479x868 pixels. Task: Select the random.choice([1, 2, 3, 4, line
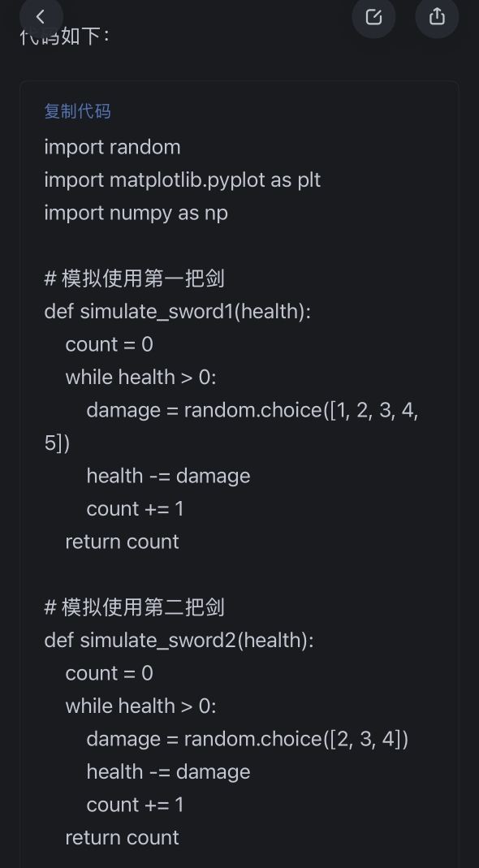tap(252, 410)
